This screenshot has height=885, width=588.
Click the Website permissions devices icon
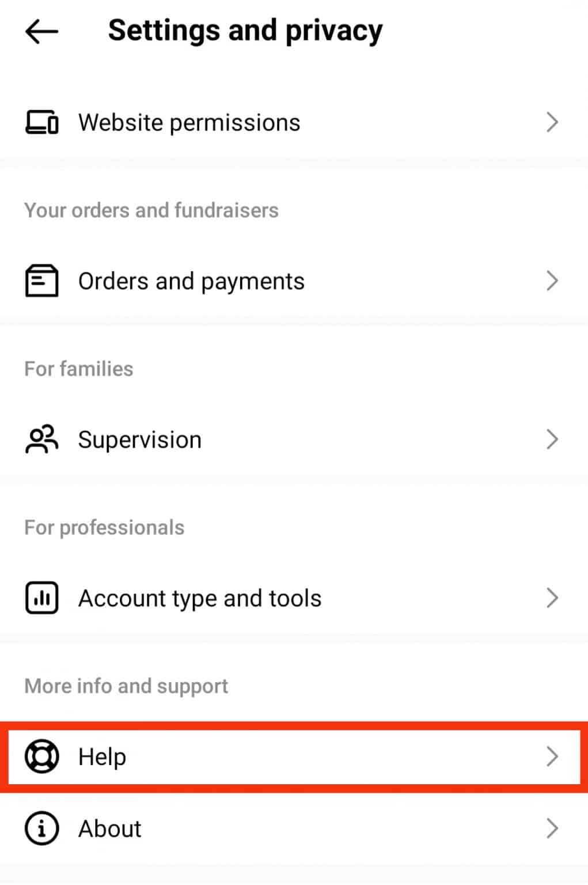41,122
